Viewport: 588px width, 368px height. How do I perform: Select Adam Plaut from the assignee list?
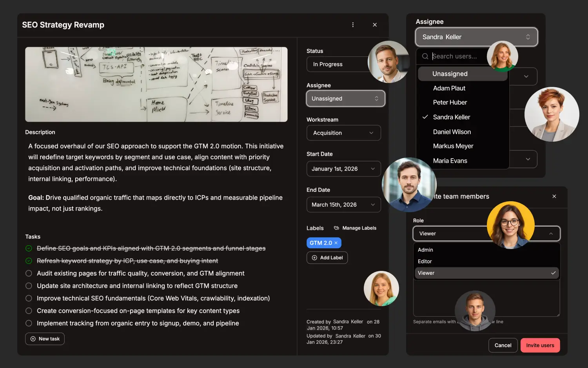point(449,88)
